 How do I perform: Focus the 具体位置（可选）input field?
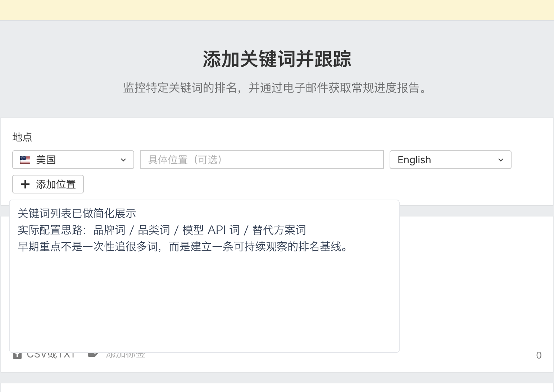pos(262,160)
